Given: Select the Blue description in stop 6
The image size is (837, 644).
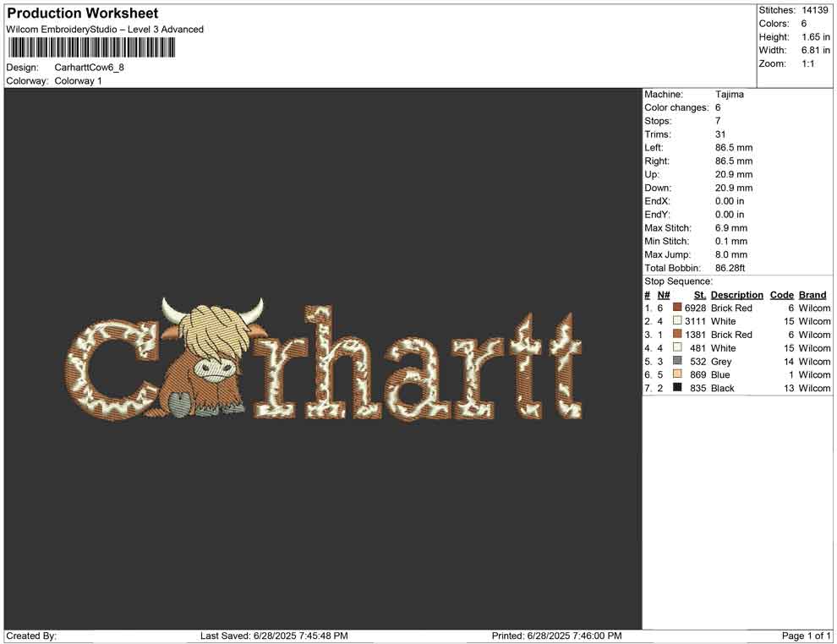Looking at the screenshot, I should click(x=720, y=374).
